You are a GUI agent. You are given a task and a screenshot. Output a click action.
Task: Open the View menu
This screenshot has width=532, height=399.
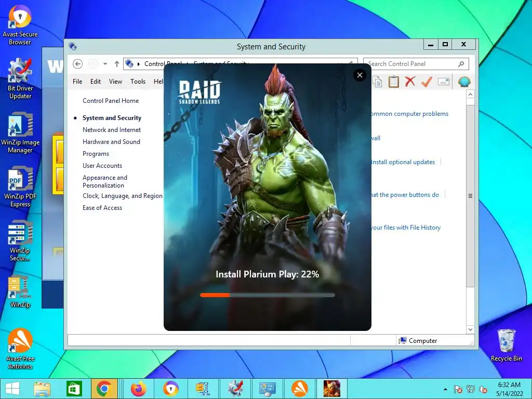115,82
